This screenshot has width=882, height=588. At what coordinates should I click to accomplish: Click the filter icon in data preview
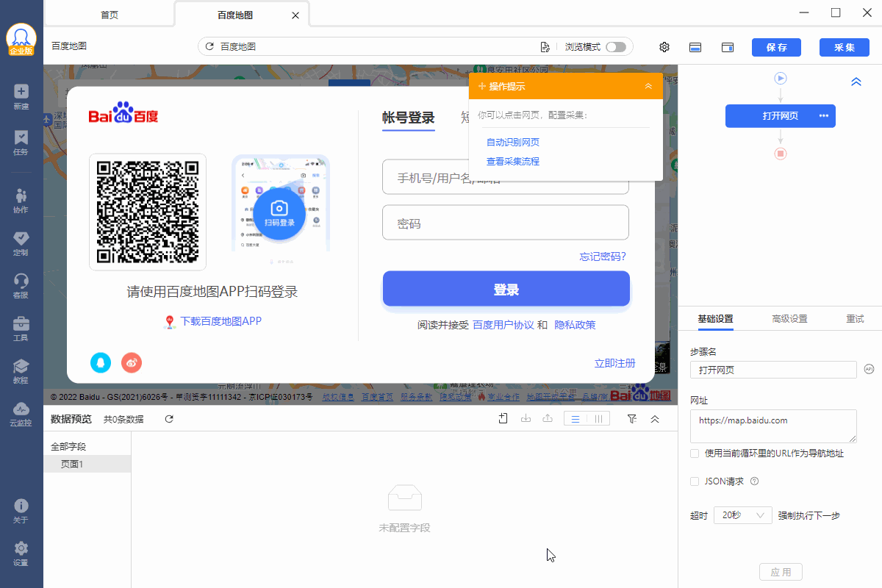[632, 418]
